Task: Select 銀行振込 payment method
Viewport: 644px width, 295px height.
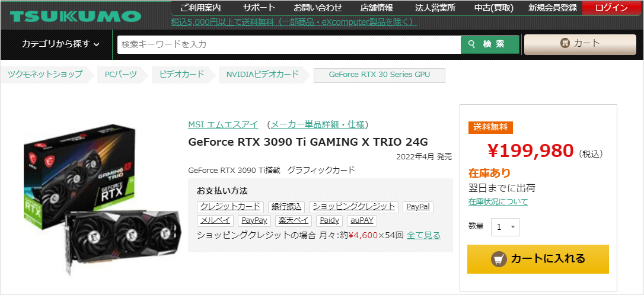Action: 286,206
